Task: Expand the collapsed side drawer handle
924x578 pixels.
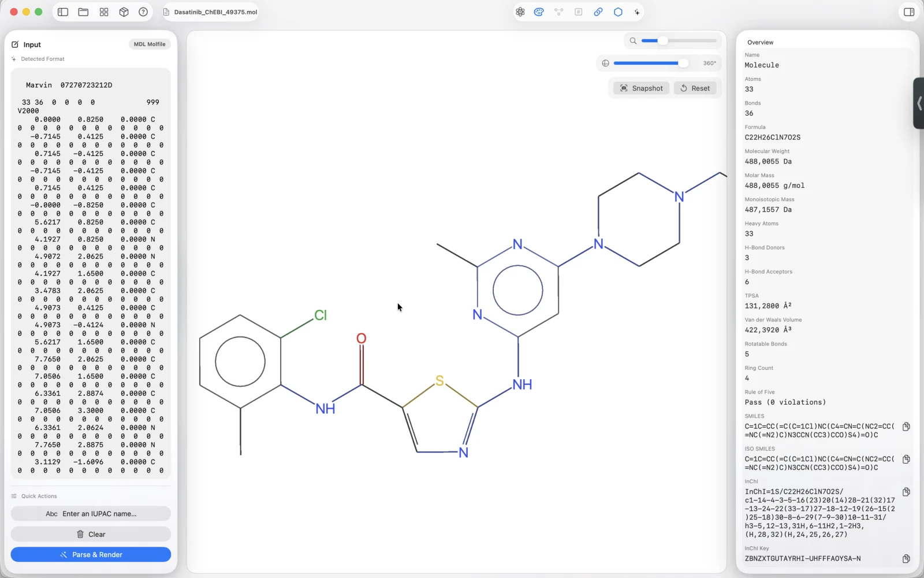Action: [918, 103]
